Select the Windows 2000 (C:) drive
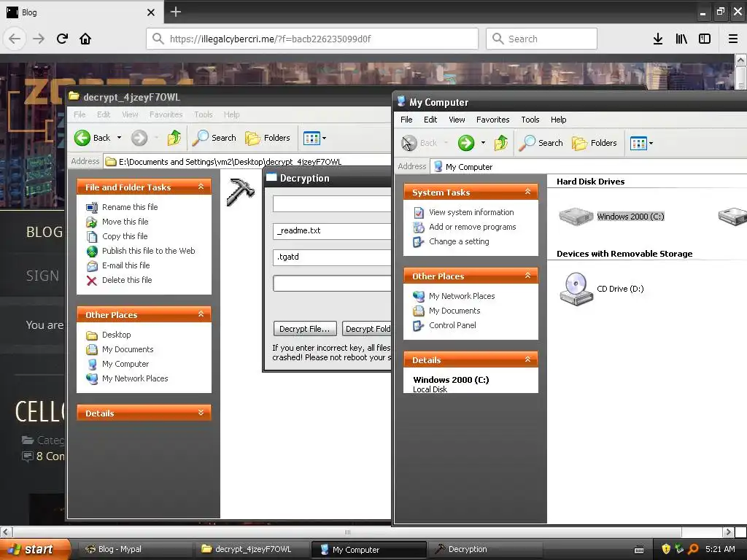Image resolution: width=747 pixels, height=560 pixels. 612,217
